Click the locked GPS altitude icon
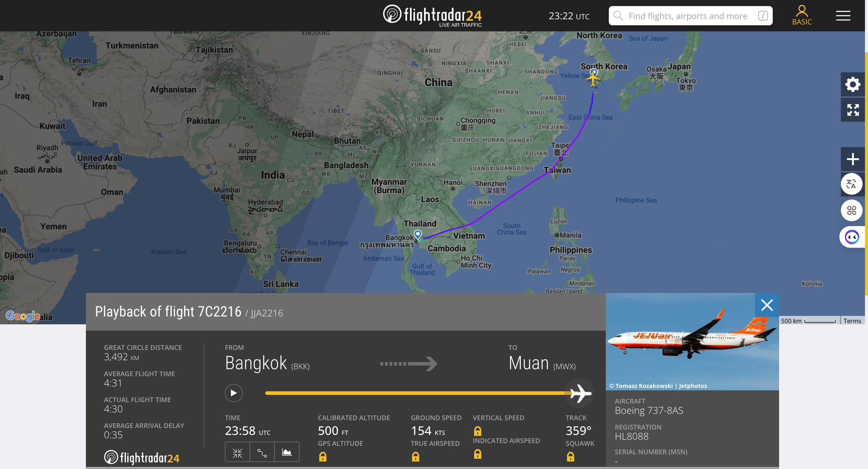 pos(323,457)
